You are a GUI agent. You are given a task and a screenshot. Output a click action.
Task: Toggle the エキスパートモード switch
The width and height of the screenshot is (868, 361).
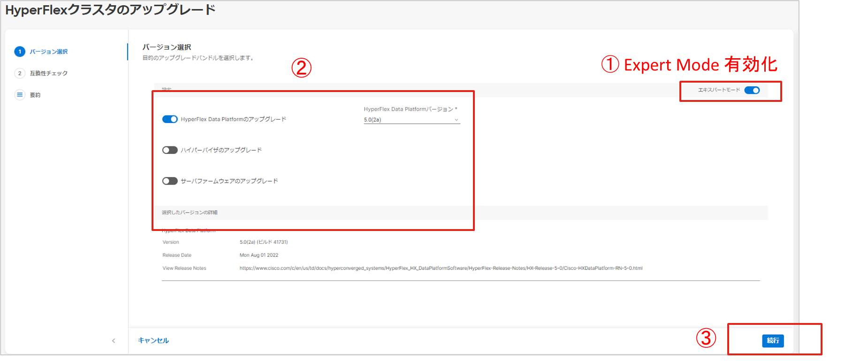coord(752,90)
